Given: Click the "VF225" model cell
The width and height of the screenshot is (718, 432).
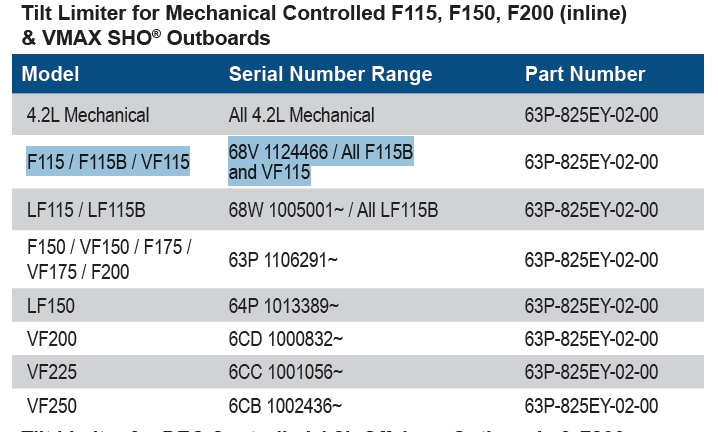Looking at the screenshot, I should [x=52, y=372].
